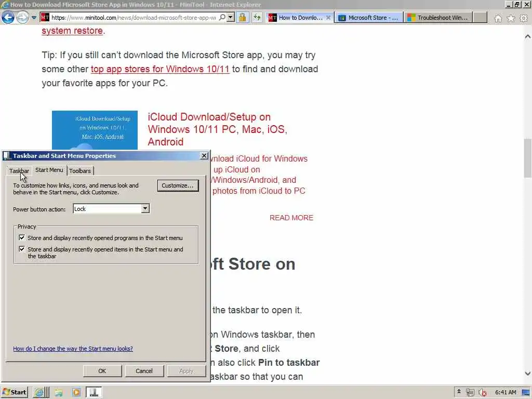The width and height of the screenshot is (532, 399).
Task: Close the 'How to Downlo...' tab
Action: pyautogui.click(x=328, y=18)
